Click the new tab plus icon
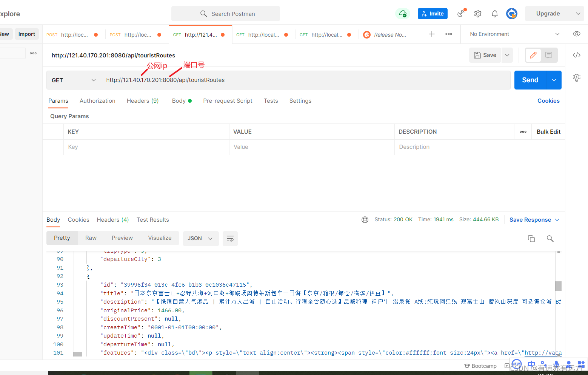588x375 pixels. pos(432,34)
